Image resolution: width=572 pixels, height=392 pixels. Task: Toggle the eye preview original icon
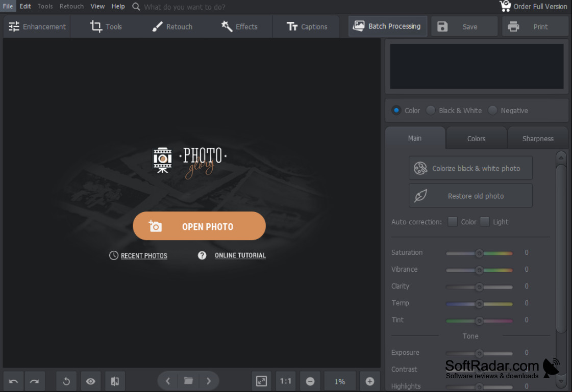(x=90, y=381)
